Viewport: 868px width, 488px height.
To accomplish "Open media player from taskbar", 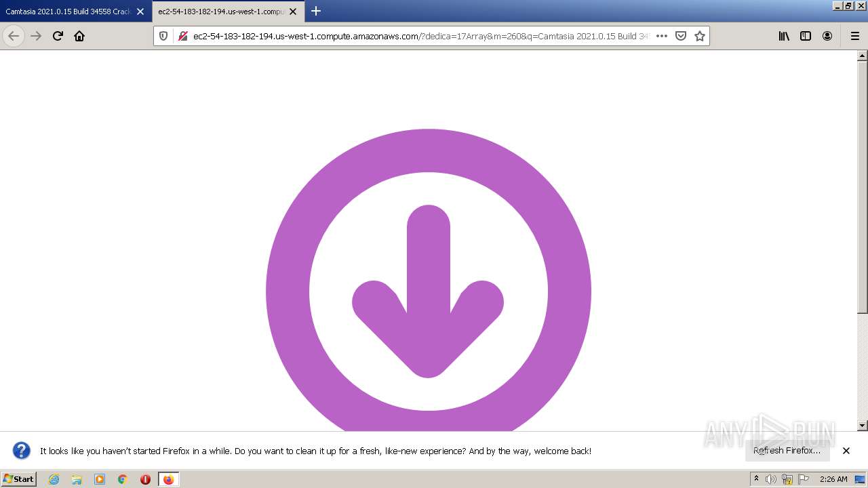I will 100,479.
